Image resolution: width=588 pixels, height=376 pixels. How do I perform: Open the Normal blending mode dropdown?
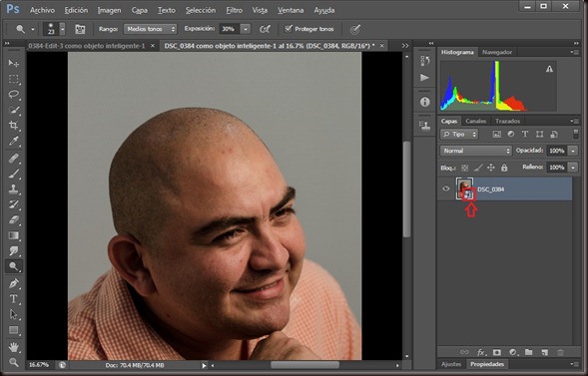tap(476, 151)
